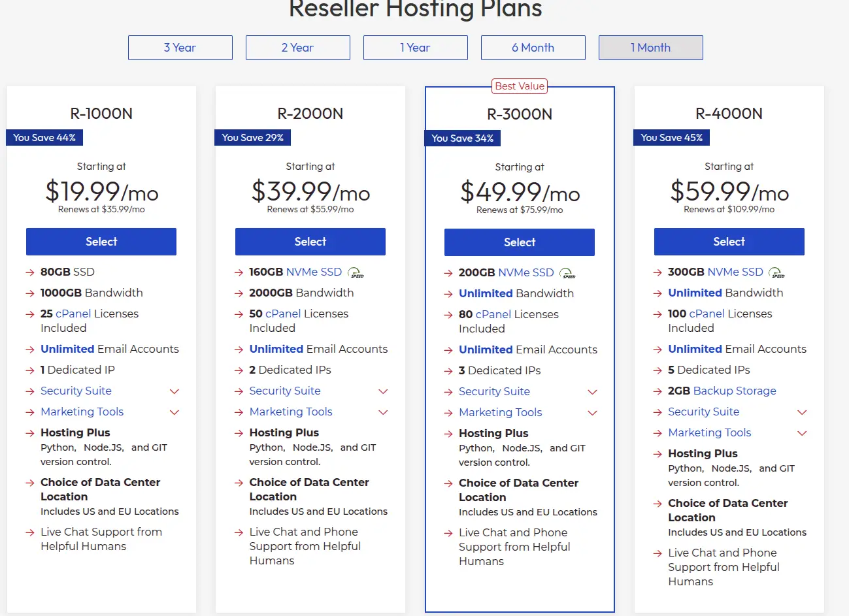Viewport: 849px width, 616px height.
Task: Click the NVMe speed icon in R-3000N
Action: point(568,273)
